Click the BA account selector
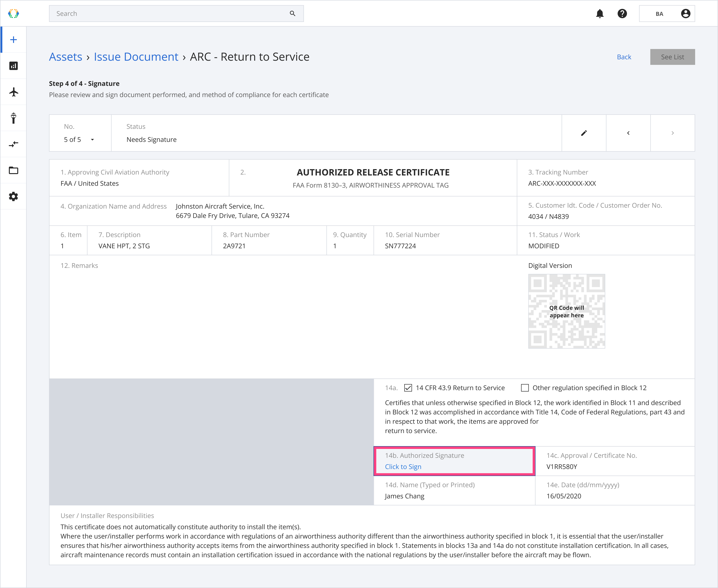 (x=667, y=14)
